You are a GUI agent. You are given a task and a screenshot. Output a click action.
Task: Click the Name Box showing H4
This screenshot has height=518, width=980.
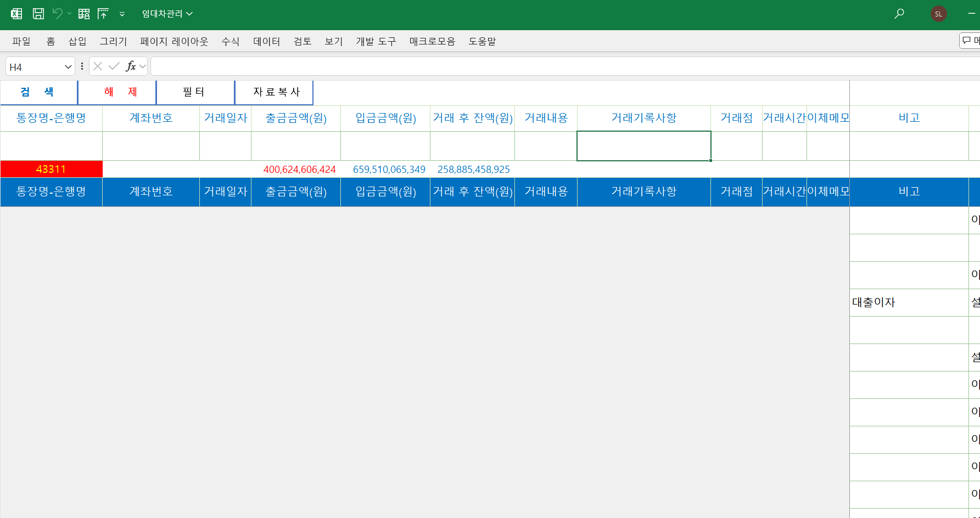34,66
